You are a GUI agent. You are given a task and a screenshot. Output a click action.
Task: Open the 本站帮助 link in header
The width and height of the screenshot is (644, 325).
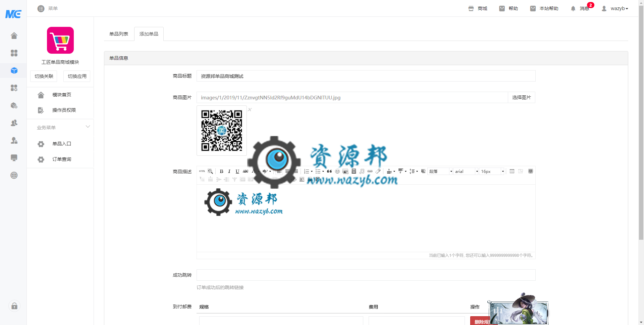[544, 8]
